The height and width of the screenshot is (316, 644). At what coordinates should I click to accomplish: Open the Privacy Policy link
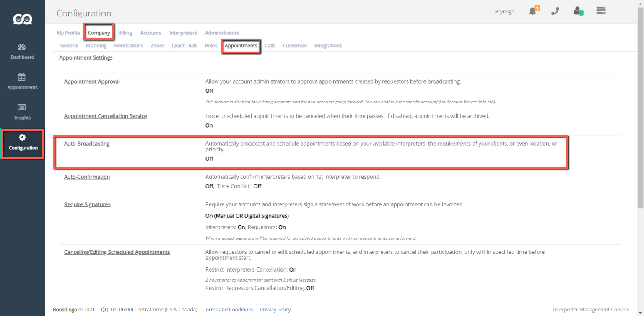[275, 310]
